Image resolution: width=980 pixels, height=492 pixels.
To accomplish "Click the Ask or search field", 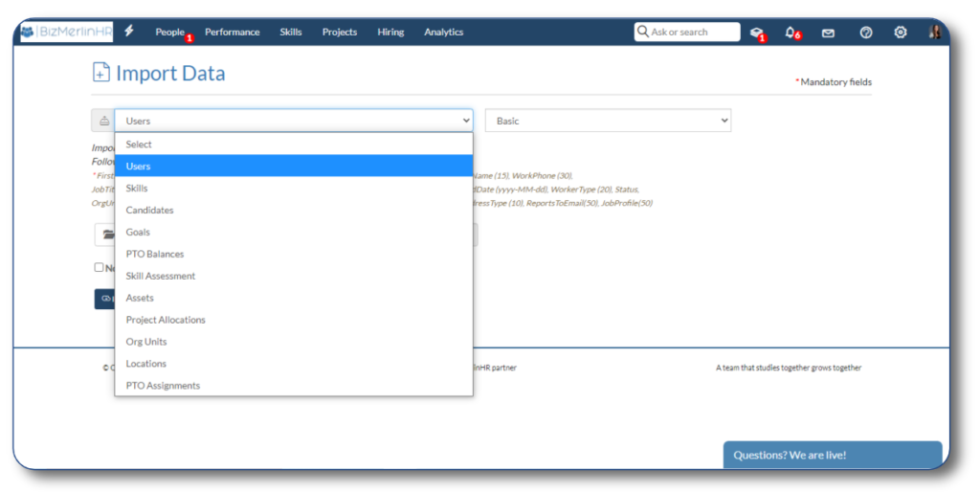I will click(x=687, y=32).
